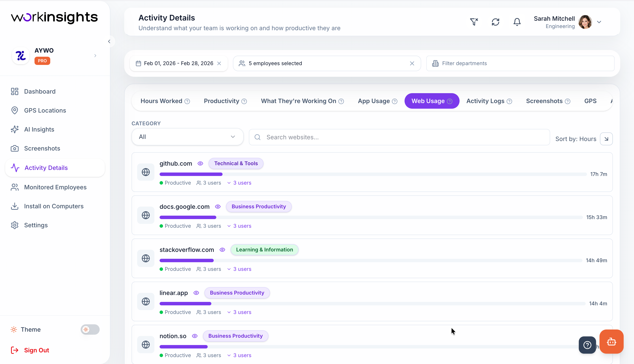Image resolution: width=634 pixels, height=364 pixels.
Task: Open the notifications bell
Action: (x=517, y=22)
